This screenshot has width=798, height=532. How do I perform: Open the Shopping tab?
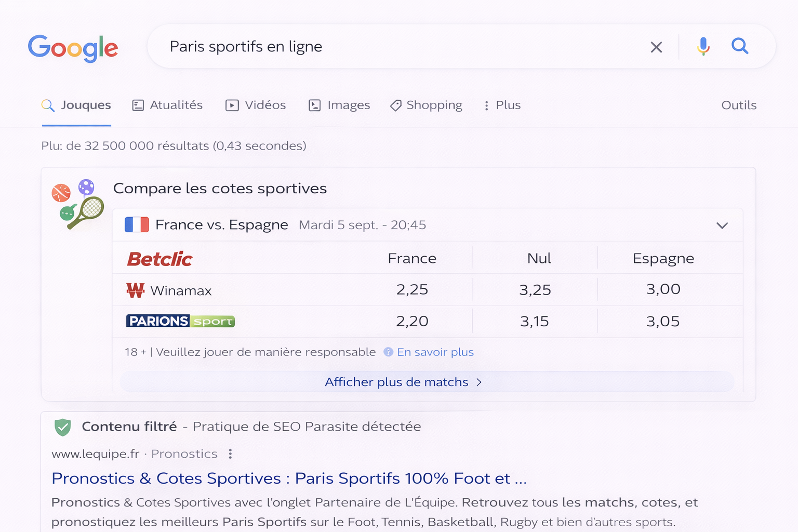(426, 105)
